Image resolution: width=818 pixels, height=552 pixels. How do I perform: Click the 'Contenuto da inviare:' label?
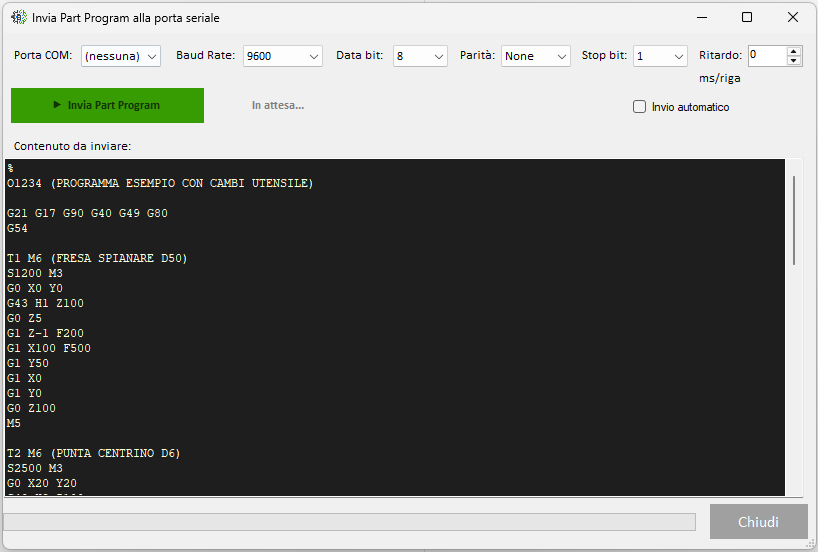click(x=73, y=146)
